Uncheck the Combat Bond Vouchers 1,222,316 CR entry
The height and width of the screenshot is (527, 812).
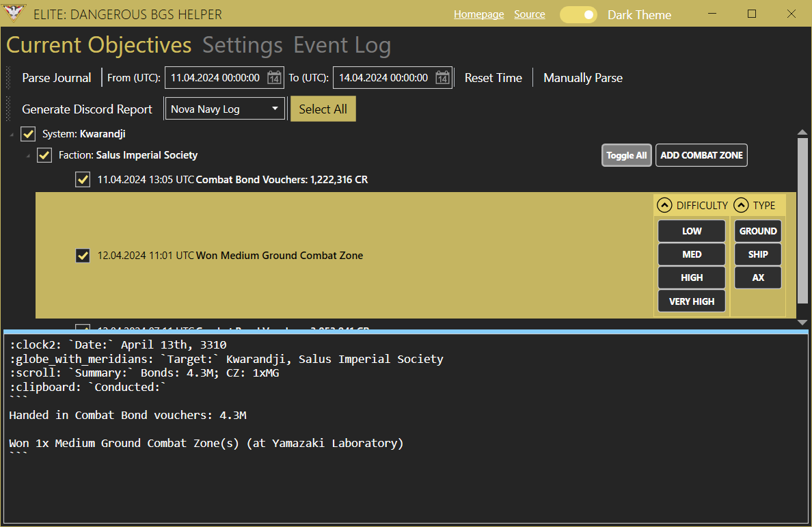pos(83,180)
